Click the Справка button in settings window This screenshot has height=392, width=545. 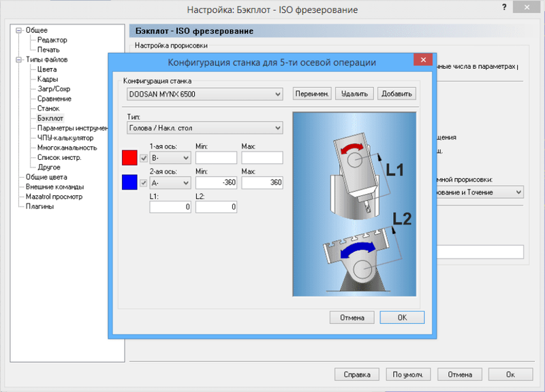pyautogui.click(x=356, y=374)
